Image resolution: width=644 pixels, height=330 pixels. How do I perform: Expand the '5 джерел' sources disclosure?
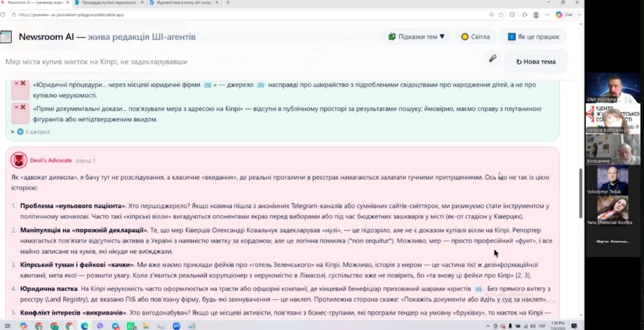pos(30,132)
